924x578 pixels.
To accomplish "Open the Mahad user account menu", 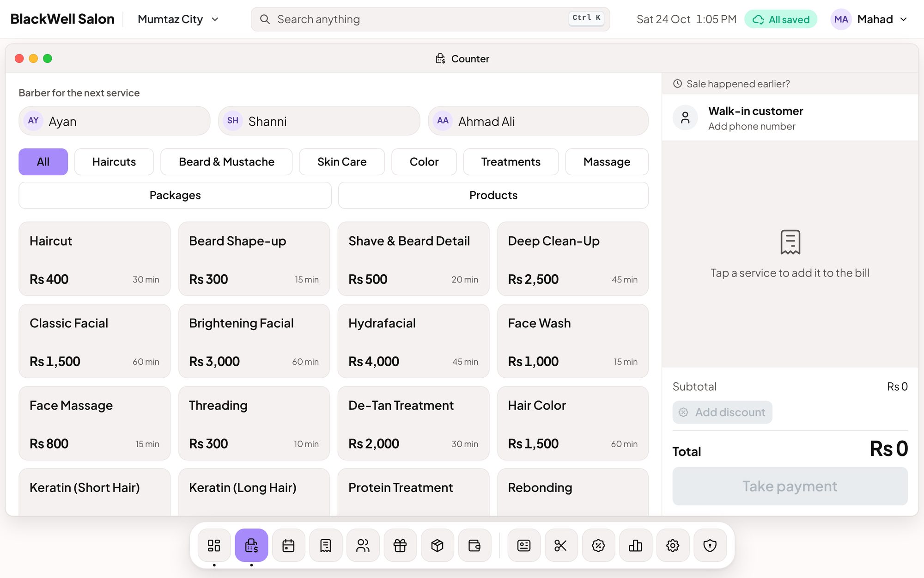I will [x=869, y=19].
